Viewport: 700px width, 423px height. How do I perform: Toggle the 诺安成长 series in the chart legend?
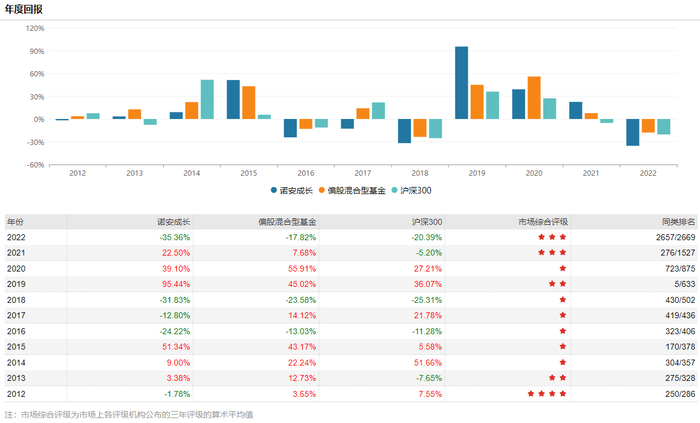[x=294, y=188]
